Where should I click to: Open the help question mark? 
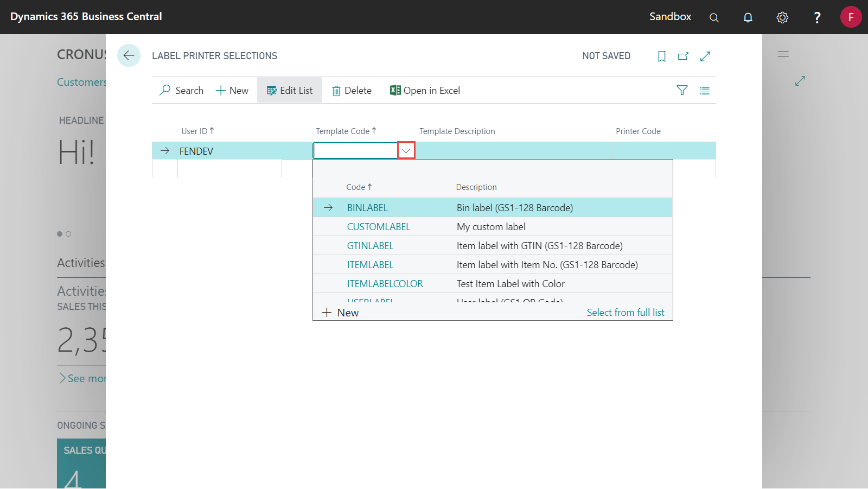click(817, 17)
